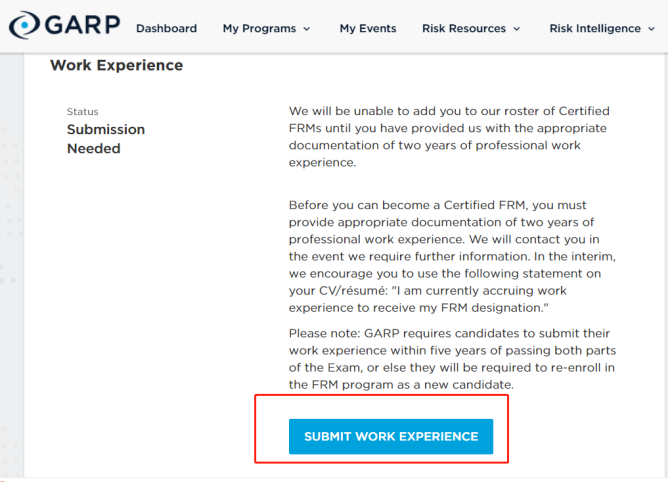The width and height of the screenshot is (669, 482).
Task: Open the My Programs menu label
Action: [x=259, y=28]
